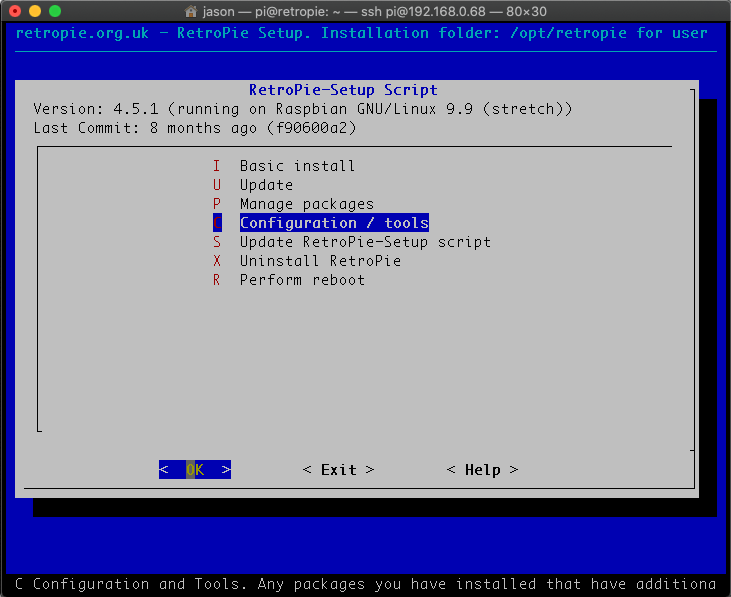
Task: Click the red I hotkey letter
Action: (x=216, y=166)
